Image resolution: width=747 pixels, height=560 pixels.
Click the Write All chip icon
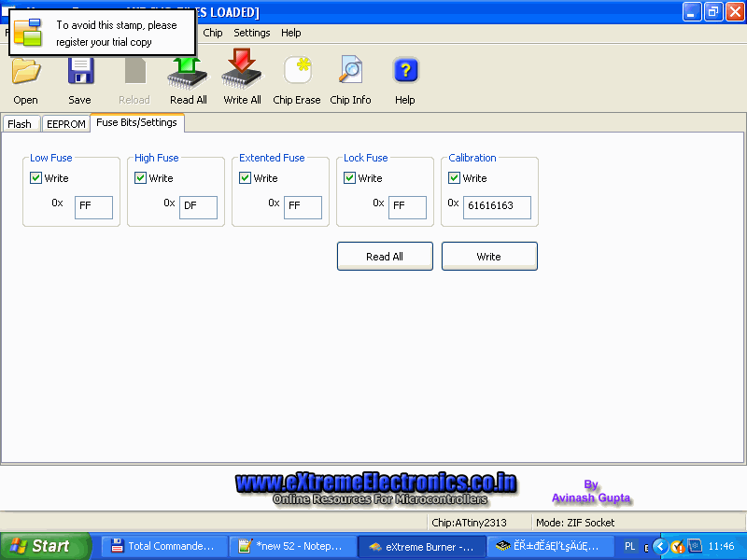242,73
